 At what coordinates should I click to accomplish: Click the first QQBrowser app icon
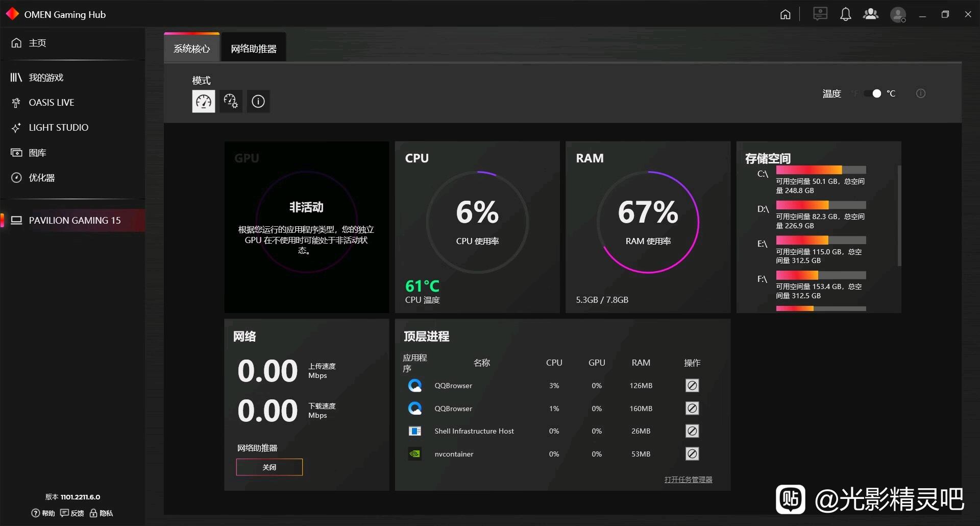pyautogui.click(x=415, y=386)
